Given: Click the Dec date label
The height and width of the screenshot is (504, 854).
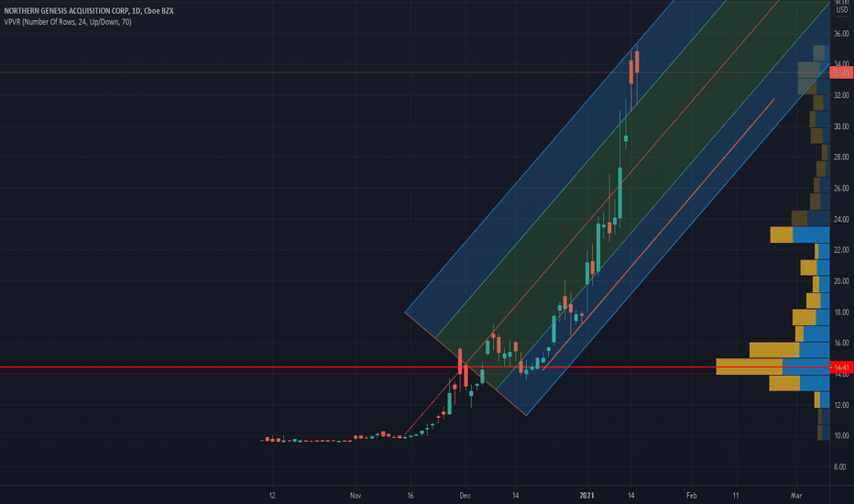Looking at the screenshot, I should tap(465, 495).
